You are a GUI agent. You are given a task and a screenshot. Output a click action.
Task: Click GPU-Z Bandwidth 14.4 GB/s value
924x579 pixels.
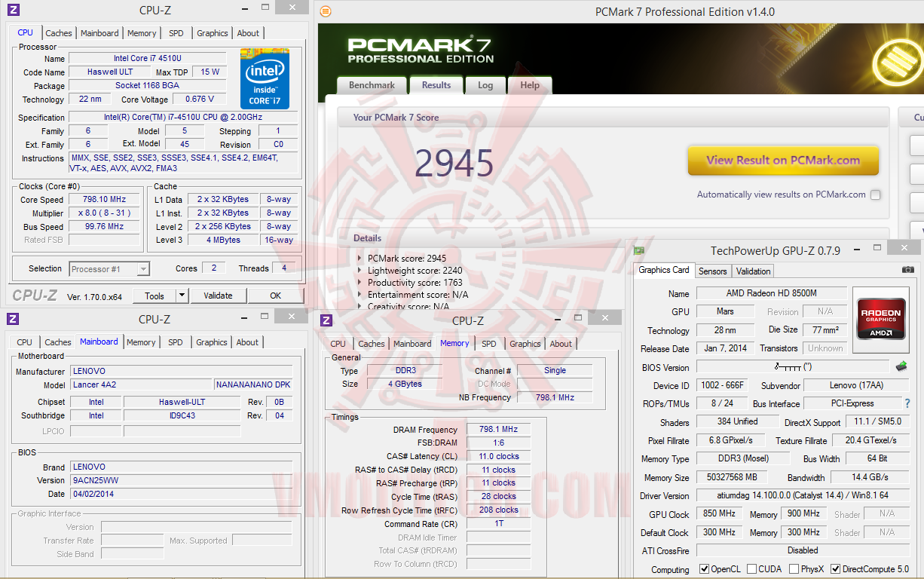point(870,477)
